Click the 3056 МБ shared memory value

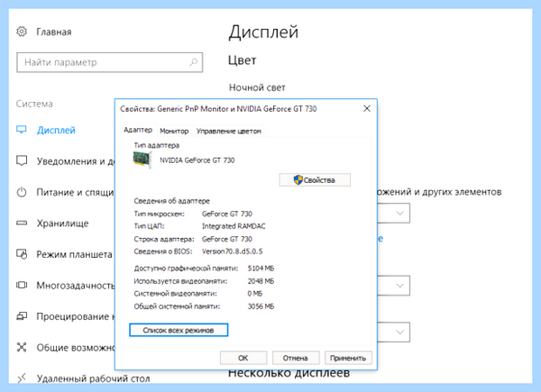pos(261,306)
